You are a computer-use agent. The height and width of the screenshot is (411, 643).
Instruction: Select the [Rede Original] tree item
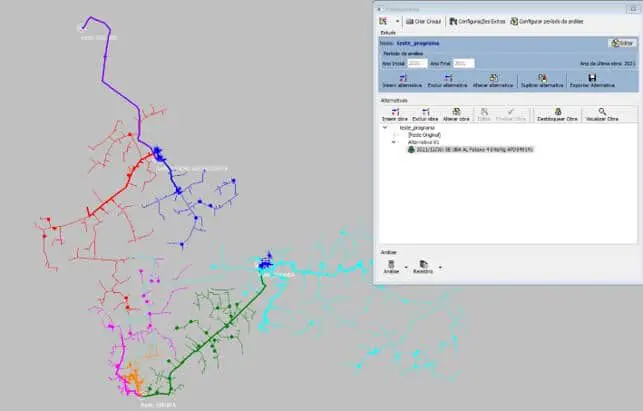pos(424,135)
